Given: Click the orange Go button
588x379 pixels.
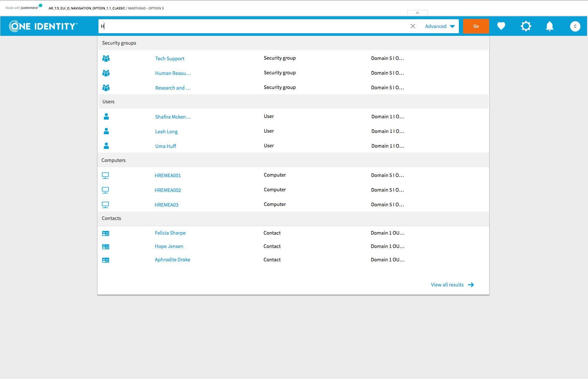Looking at the screenshot, I should [476, 26].
